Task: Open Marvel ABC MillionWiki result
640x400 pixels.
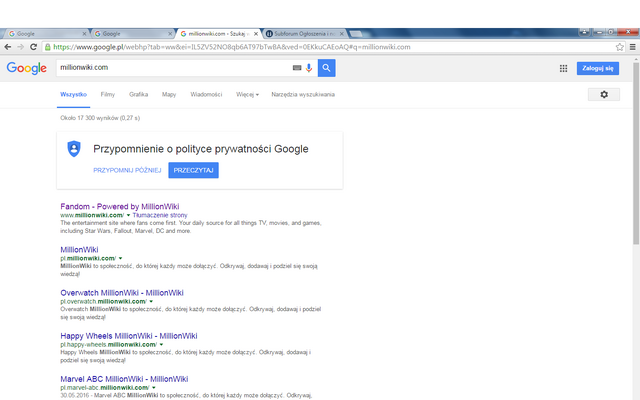Action: (124, 379)
